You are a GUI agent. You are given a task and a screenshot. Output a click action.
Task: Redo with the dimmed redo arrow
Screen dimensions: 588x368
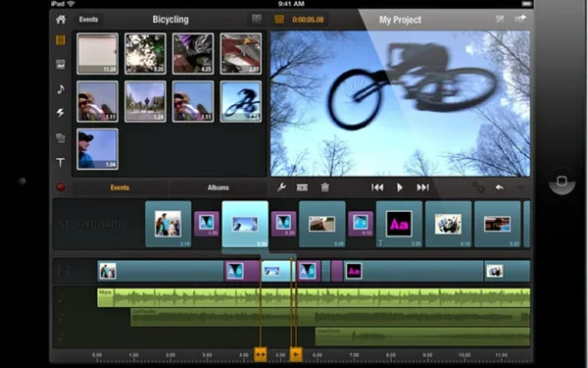click(521, 187)
